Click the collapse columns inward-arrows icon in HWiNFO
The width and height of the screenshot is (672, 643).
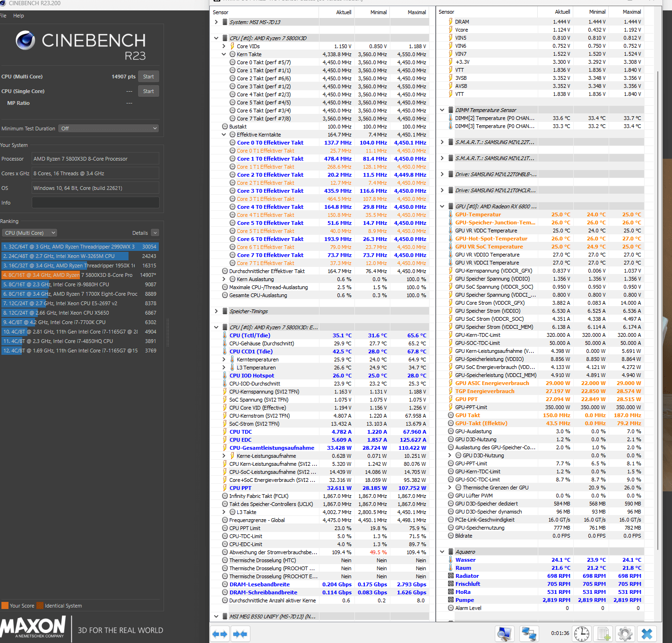coord(240,634)
